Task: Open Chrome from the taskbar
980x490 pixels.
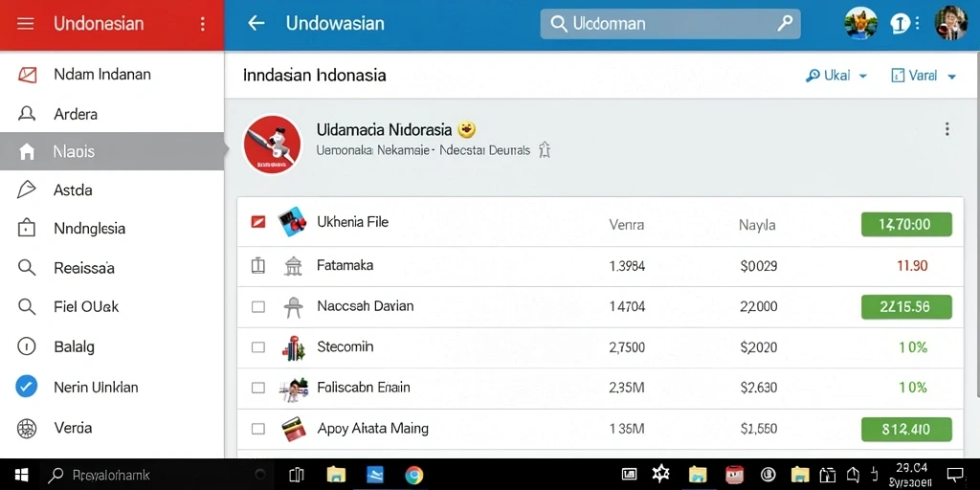Action: point(413,475)
